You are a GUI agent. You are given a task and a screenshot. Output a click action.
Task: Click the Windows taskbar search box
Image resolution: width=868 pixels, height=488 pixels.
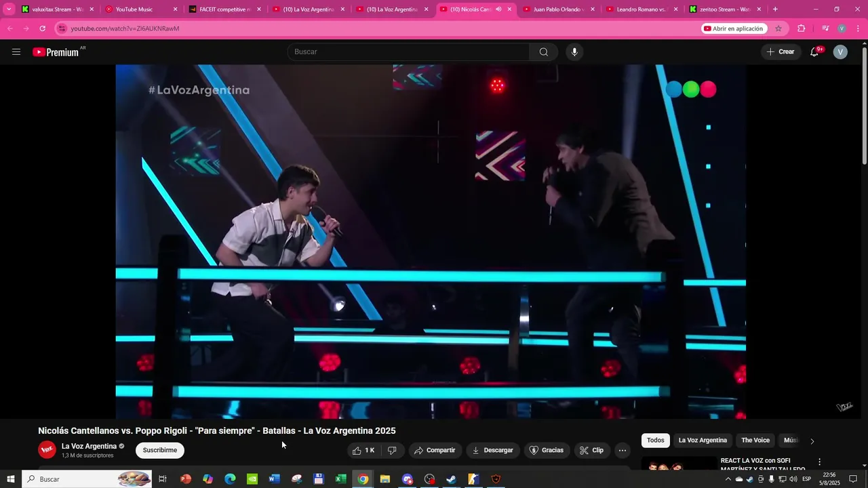click(87, 479)
